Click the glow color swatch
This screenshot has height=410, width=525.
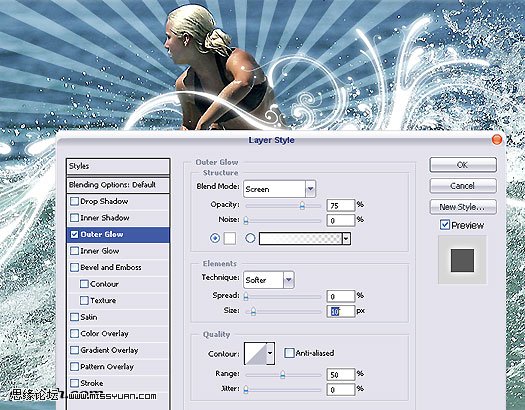click(230, 239)
